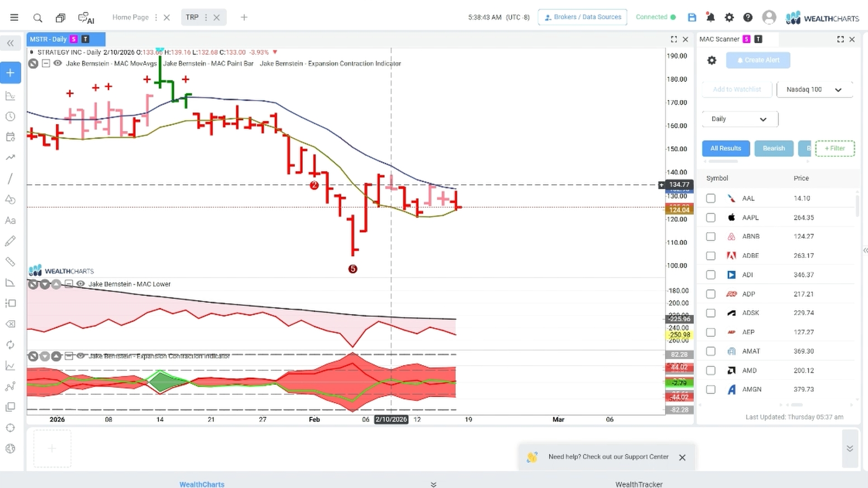
Task: Open MAC Scanner settings gear
Action: pyautogui.click(x=712, y=60)
